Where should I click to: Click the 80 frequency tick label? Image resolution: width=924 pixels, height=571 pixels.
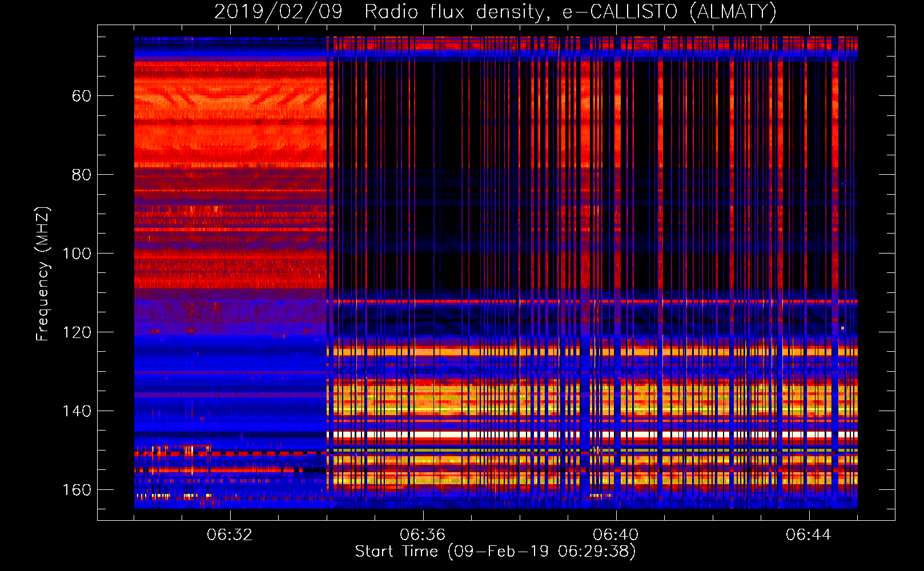click(82, 175)
